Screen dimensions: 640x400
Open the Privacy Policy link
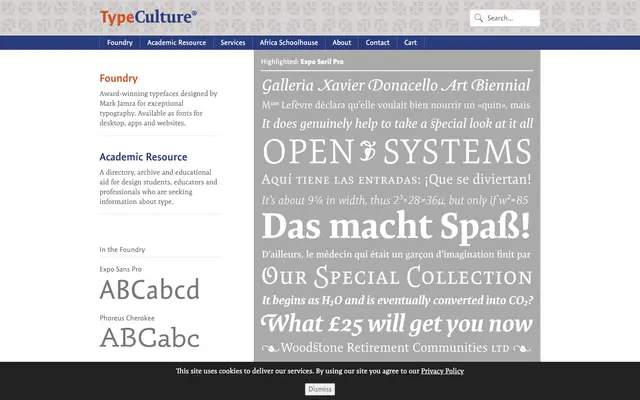coord(442,371)
